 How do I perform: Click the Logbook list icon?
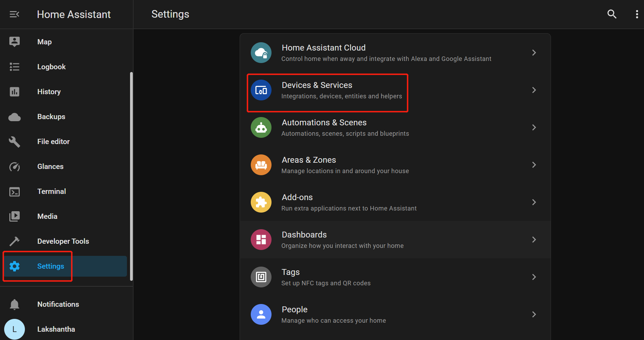click(15, 67)
